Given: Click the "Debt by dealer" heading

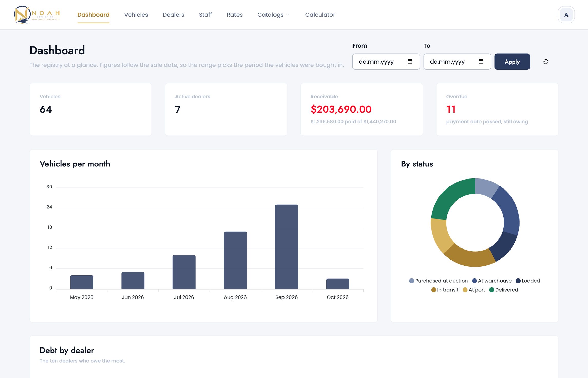Looking at the screenshot, I should pyautogui.click(x=67, y=350).
